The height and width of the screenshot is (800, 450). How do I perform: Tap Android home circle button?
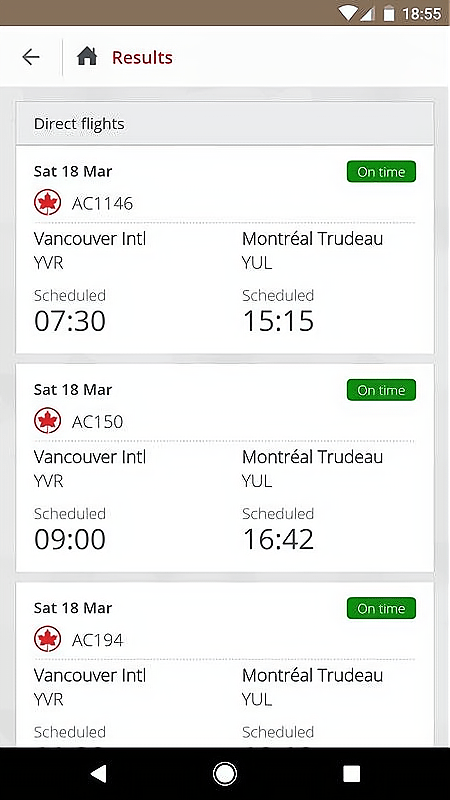pos(224,774)
